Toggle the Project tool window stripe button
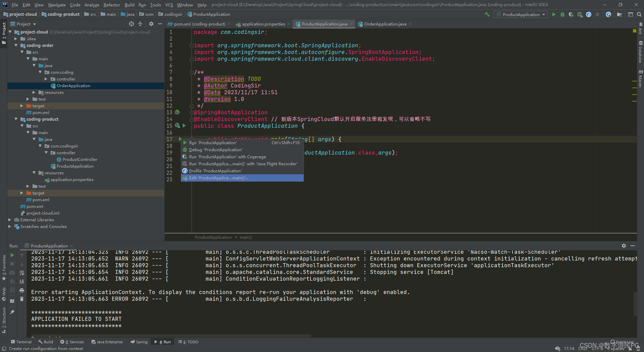This screenshot has width=644, height=352. (x=4, y=34)
